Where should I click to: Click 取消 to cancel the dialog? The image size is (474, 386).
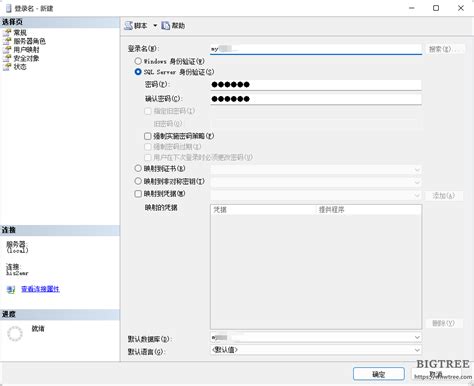pyautogui.click(x=437, y=374)
